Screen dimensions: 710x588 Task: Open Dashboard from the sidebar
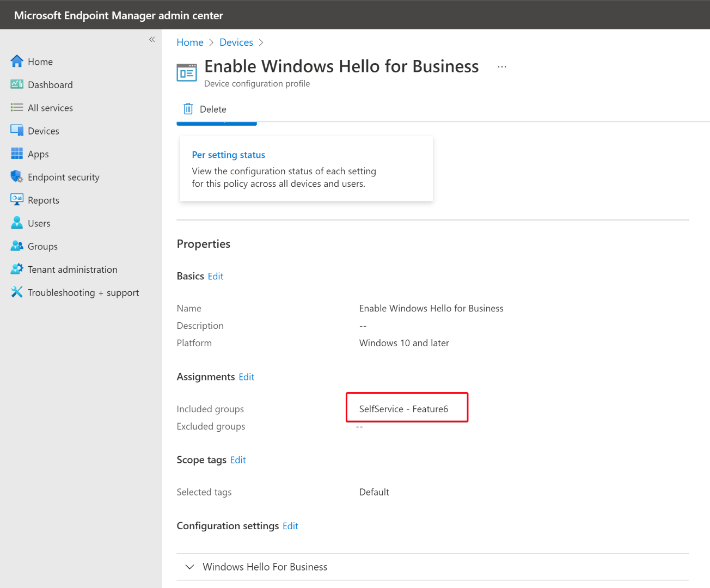[x=50, y=85]
